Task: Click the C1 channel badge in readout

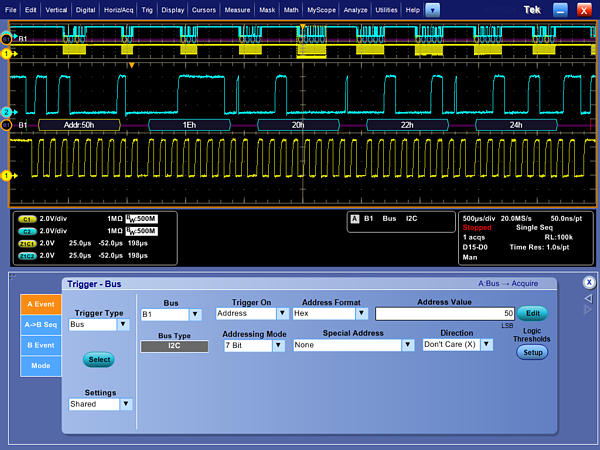Action: pos(29,217)
